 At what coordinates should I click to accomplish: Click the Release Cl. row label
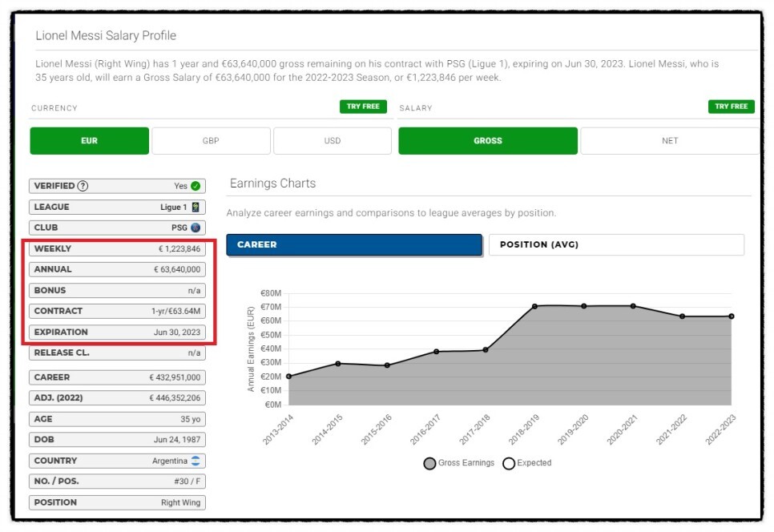point(62,353)
